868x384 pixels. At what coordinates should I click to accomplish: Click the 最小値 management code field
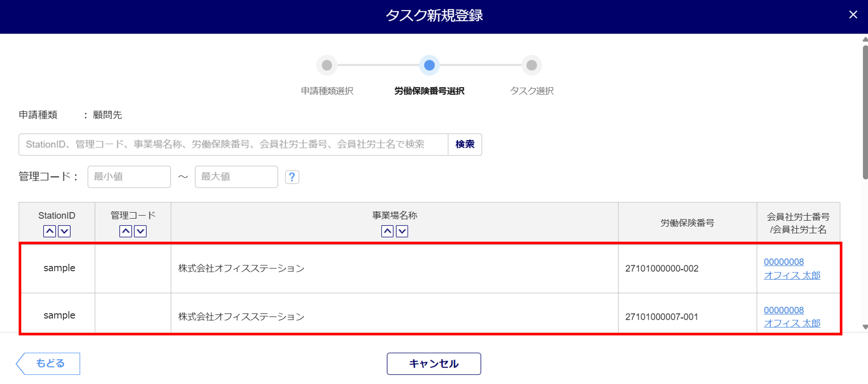point(129,177)
